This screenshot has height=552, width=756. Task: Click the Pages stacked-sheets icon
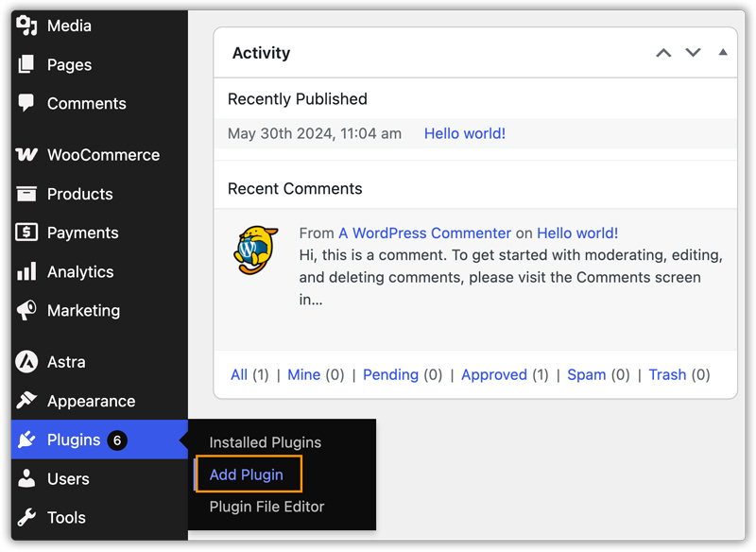click(26, 64)
